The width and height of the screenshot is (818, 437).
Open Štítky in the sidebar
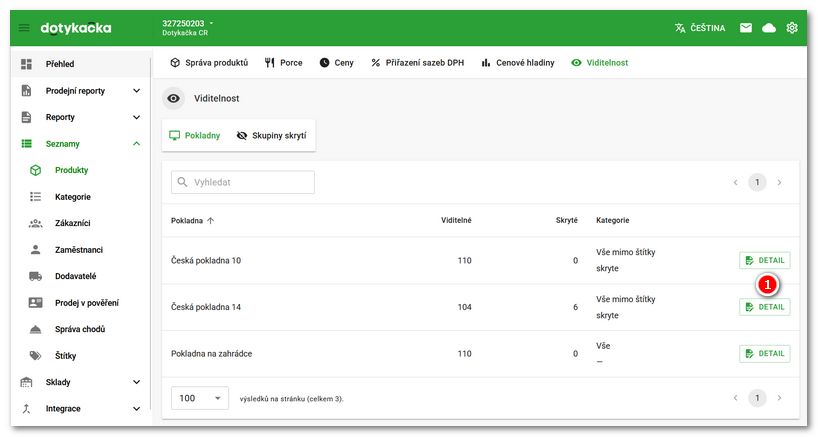click(x=80, y=356)
